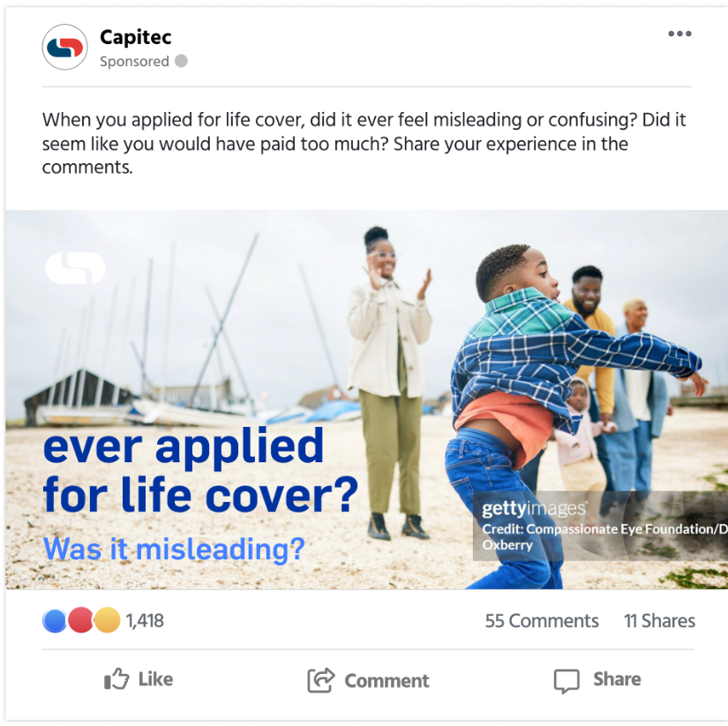Click the Like button label
The height and width of the screenshot is (726, 728).
(155, 679)
